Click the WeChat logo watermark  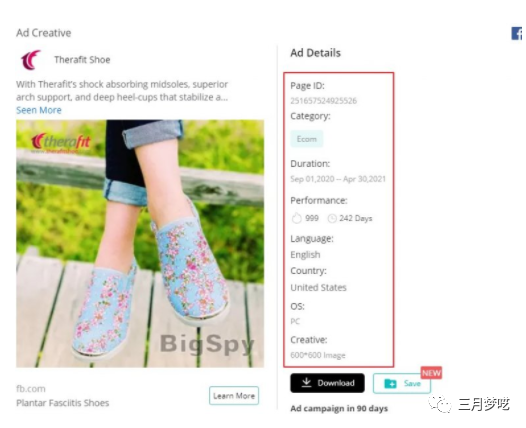point(440,404)
